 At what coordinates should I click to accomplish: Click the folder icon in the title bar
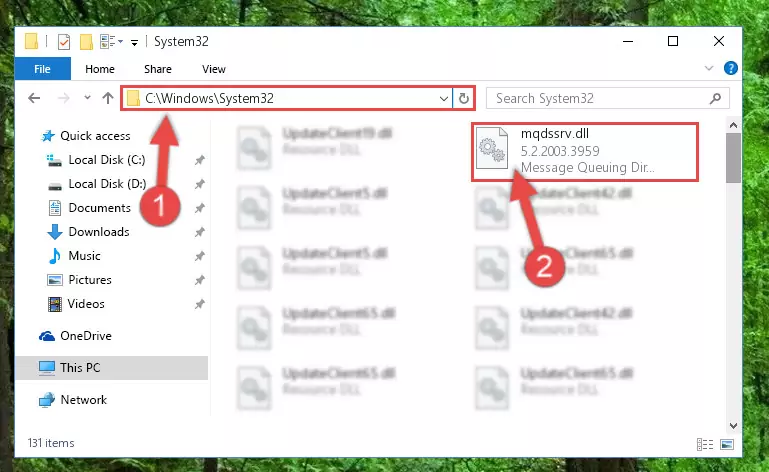click(x=31, y=41)
